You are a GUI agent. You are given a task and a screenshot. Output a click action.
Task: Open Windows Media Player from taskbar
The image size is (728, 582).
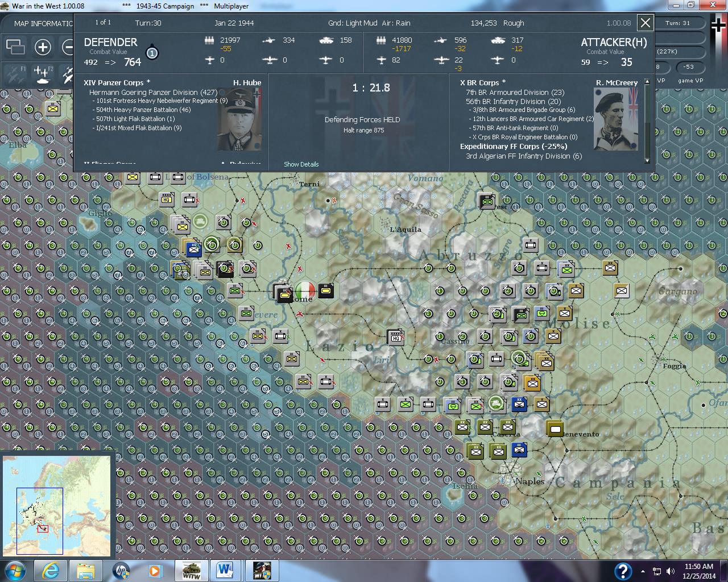click(x=154, y=570)
